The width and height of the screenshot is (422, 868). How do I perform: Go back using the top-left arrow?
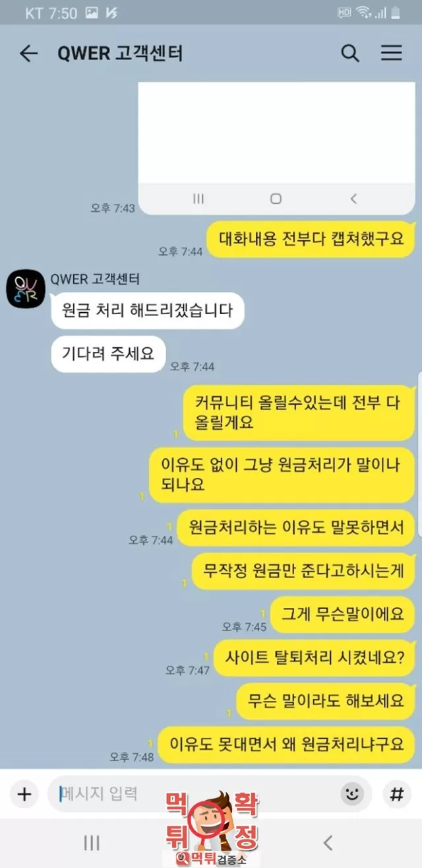(x=28, y=53)
